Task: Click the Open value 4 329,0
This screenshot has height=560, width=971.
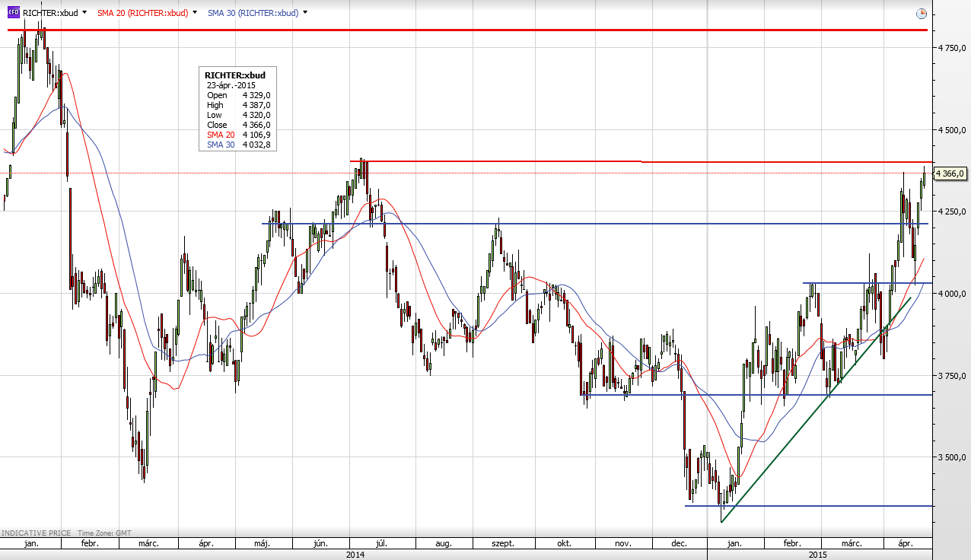Action: (256, 95)
